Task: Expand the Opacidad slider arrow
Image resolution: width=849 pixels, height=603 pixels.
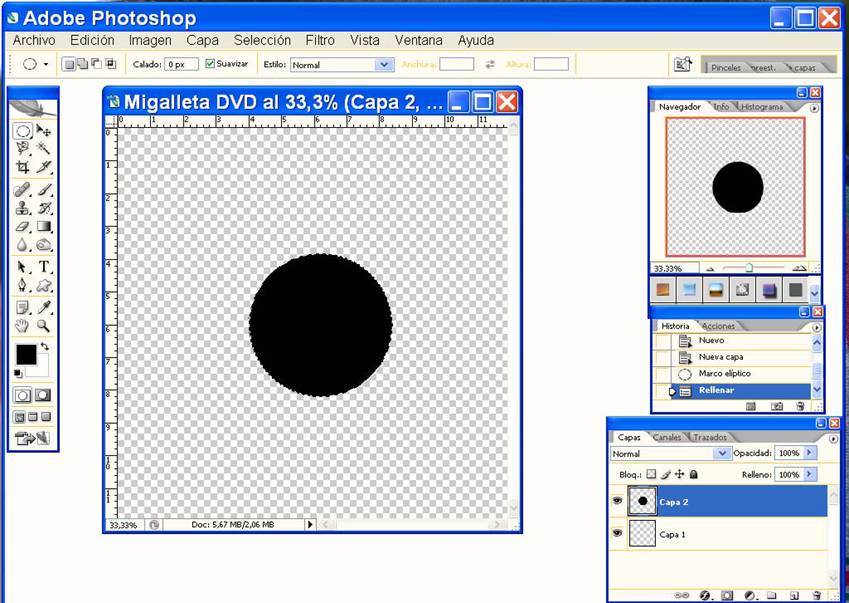Action: [x=811, y=454]
